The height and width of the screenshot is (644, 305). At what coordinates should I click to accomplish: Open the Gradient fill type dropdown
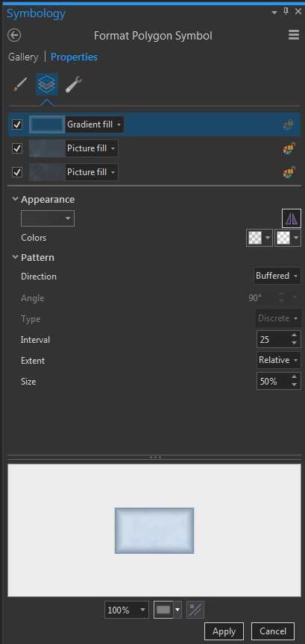tap(95, 124)
